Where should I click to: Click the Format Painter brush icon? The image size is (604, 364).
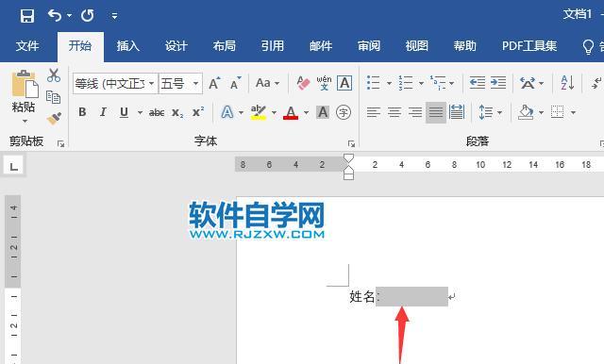pyautogui.click(x=54, y=119)
